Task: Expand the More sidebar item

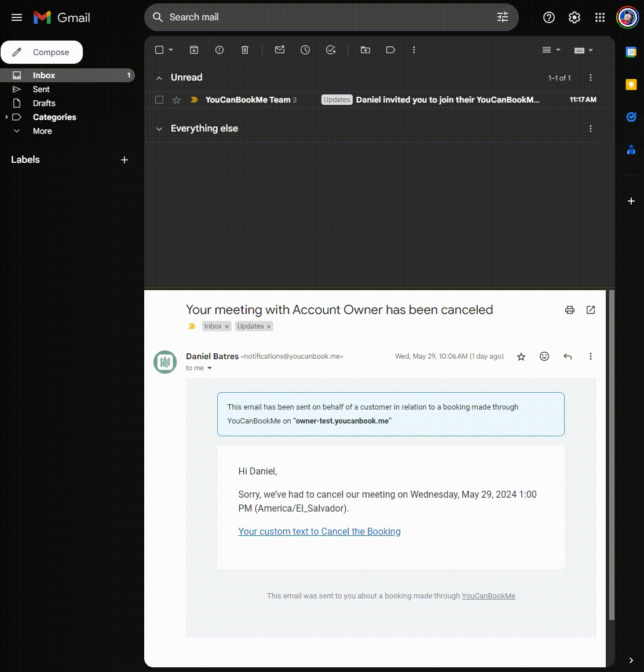Action: [42, 131]
